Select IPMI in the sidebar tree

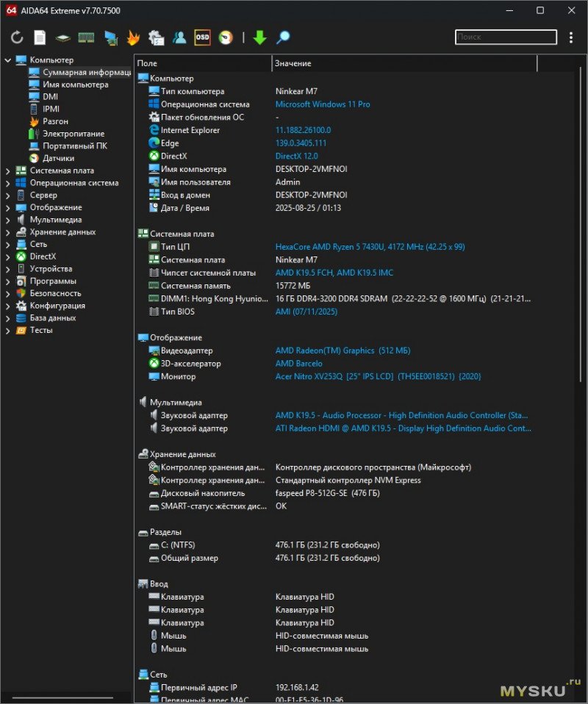tap(51, 109)
